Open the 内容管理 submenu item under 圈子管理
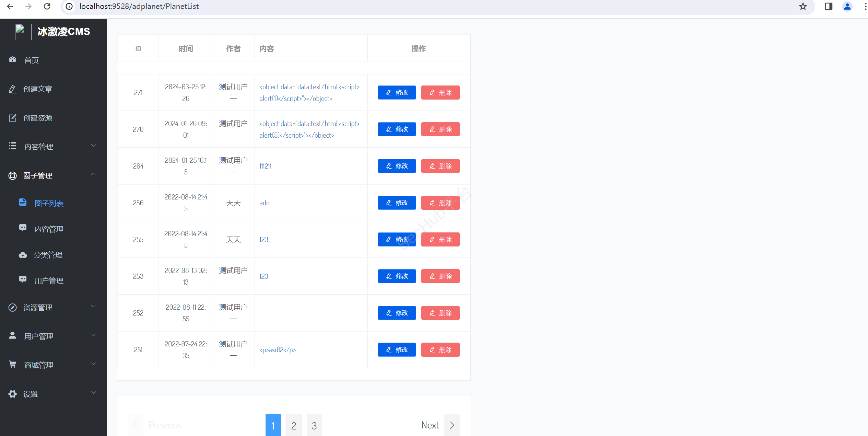 pyautogui.click(x=49, y=229)
